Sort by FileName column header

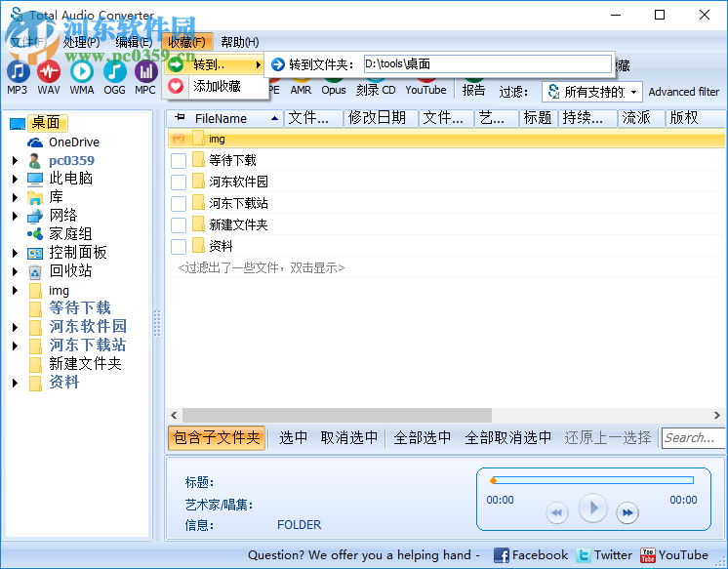pos(224,118)
